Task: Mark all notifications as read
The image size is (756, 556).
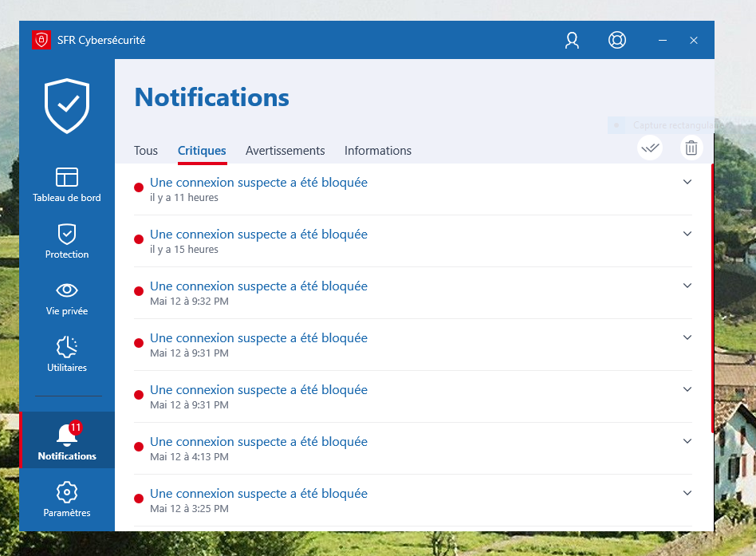Action: coord(650,148)
